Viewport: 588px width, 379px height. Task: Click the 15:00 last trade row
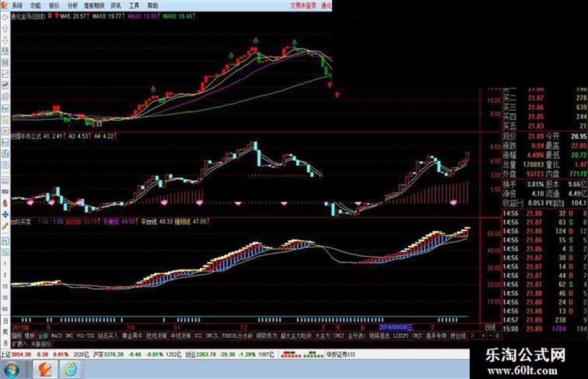[x=545, y=329]
